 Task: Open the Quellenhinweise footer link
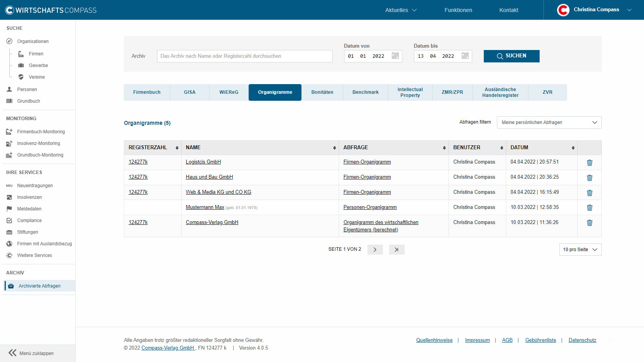click(x=434, y=340)
